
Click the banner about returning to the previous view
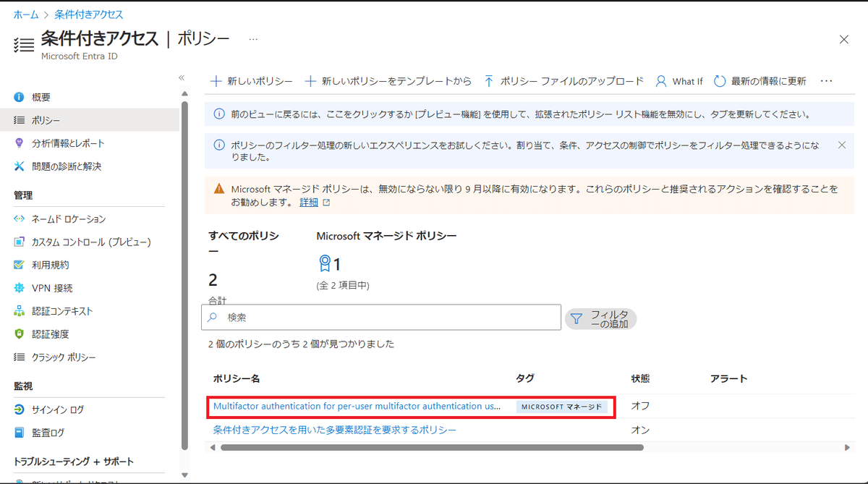tap(529, 114)
